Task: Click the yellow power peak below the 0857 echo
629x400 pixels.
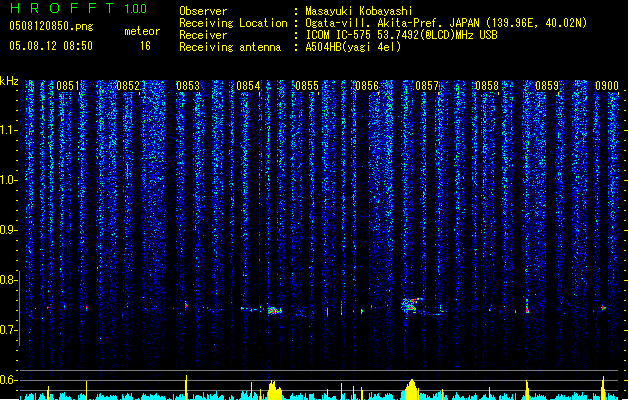Action: point(411,390)
